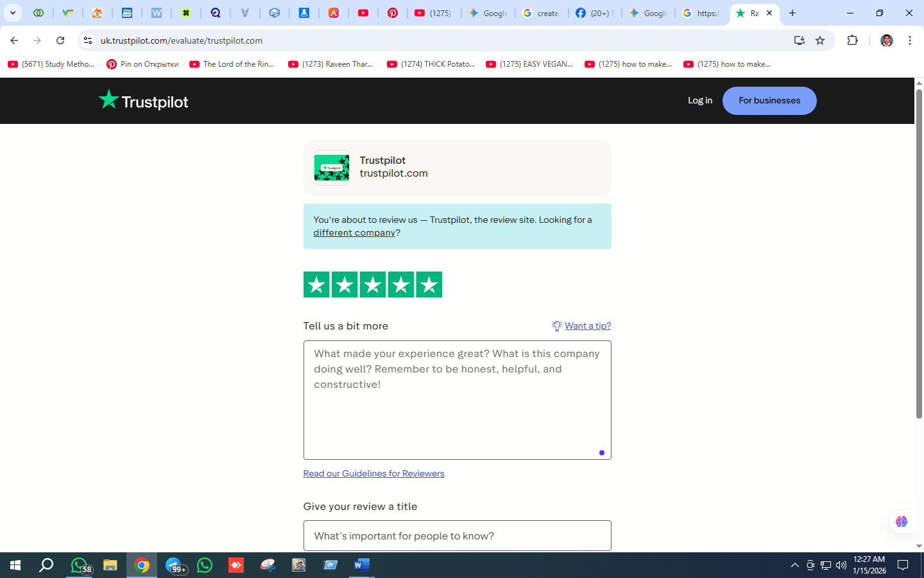This screenshot has width=924, height=578.
Task: Go back with the browser back arrow
Action: tap(14, 40)
